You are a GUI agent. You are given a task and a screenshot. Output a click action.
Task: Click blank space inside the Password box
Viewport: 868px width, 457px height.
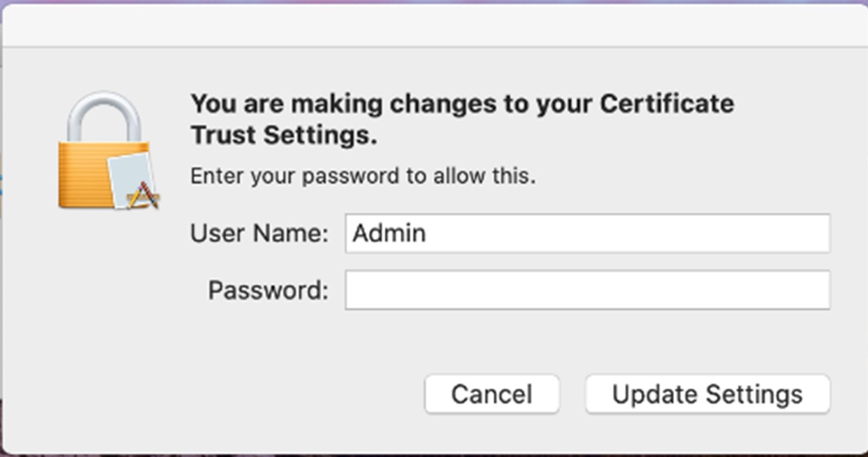click(x=588, y=289)
